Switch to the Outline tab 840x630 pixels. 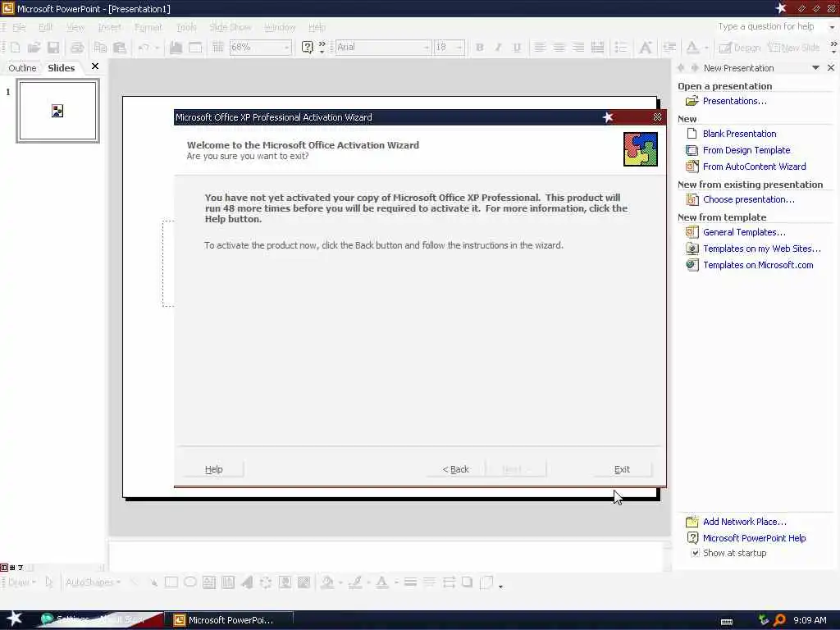22,68
